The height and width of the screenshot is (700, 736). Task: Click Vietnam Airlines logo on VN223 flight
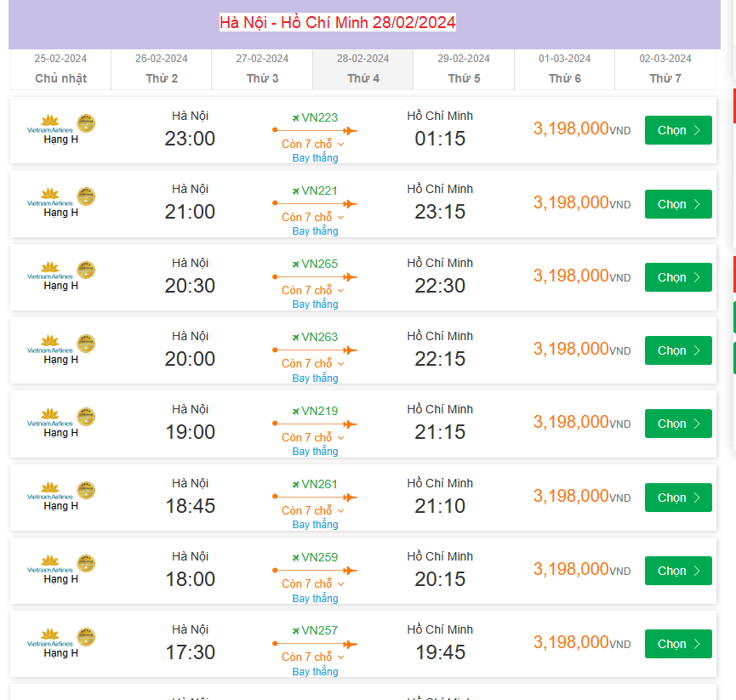50,122
